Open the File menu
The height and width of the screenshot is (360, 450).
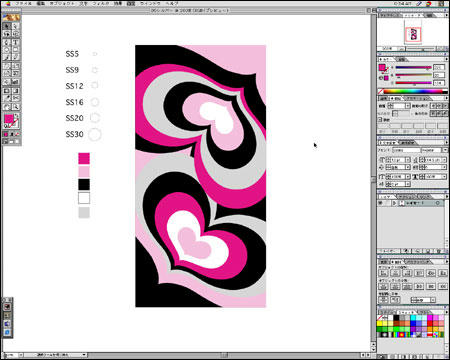[x=23, y=3]
